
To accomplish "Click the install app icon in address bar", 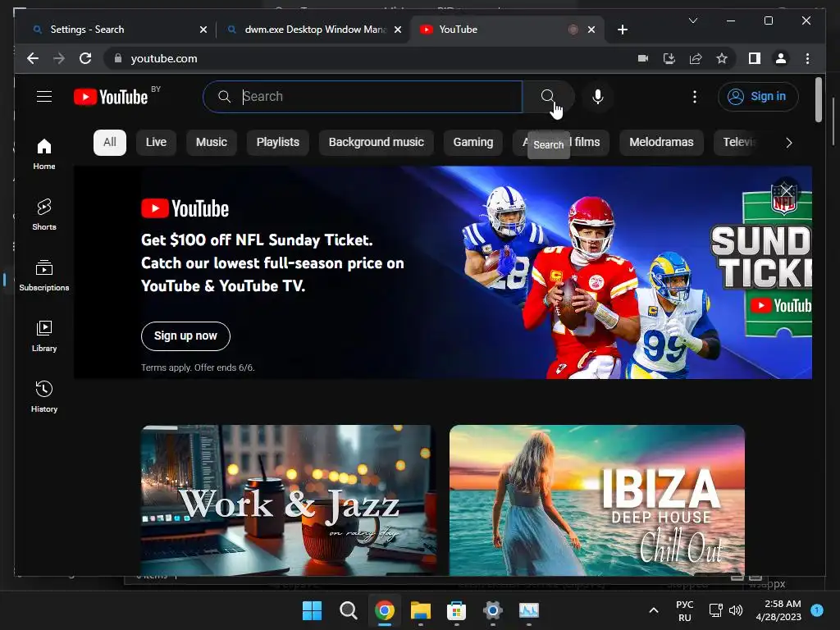I will [669, 58].
